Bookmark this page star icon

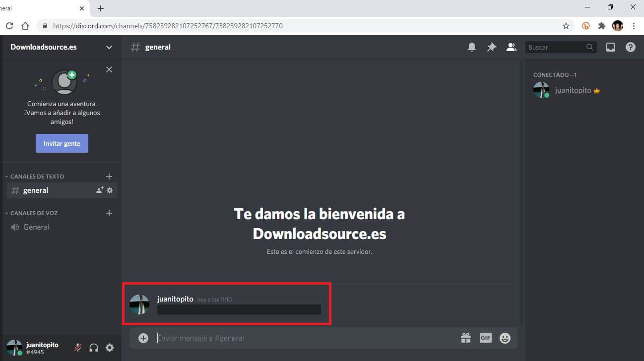tap(566, 26)
